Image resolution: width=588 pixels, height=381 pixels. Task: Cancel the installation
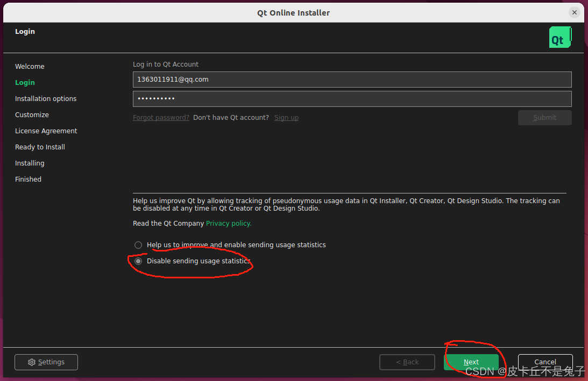pyautogui.click(x=546, y=362)
